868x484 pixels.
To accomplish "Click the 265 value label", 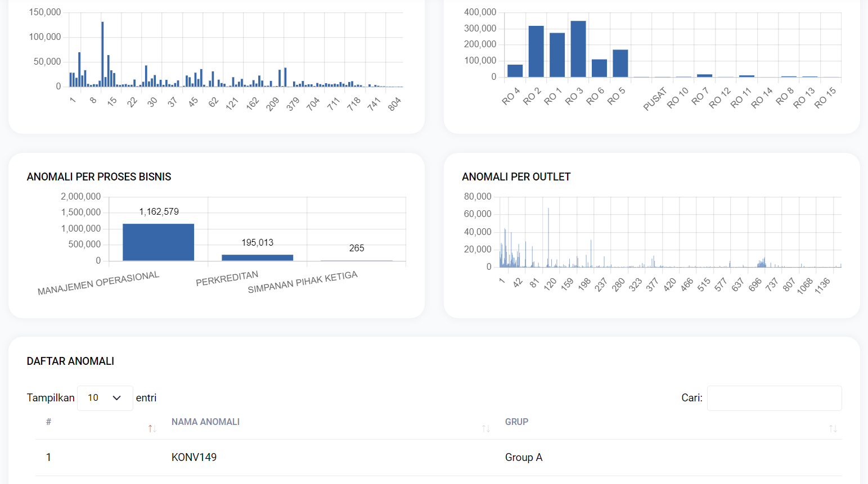I will 357,248.
